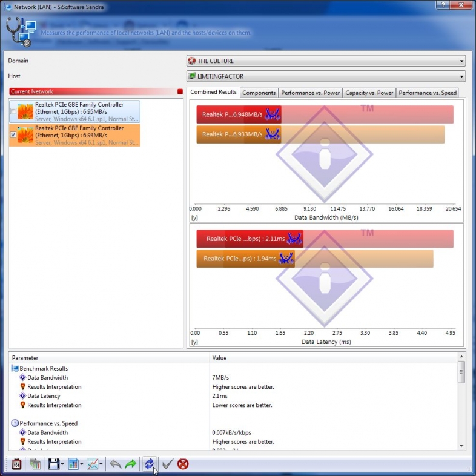Click the 'Lower scores are better.' value
Viewport: 476px width, 476px height.
[242, 405]
